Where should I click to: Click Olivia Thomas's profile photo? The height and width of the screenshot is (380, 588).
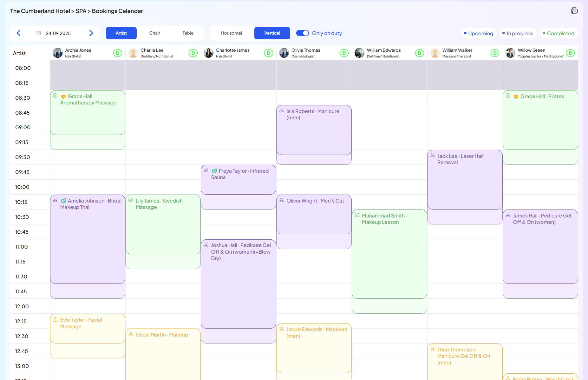[x=284, y=53]
